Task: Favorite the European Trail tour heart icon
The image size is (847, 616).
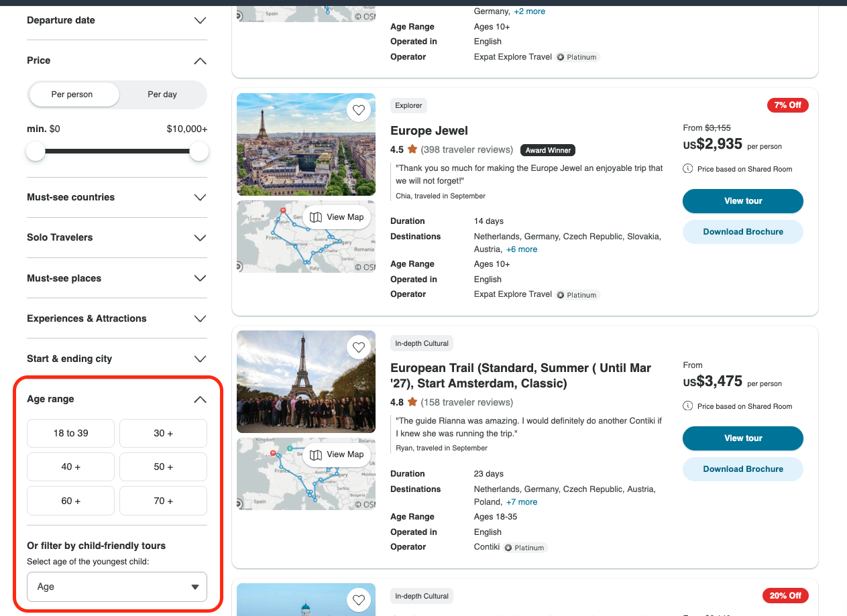Action: [x=359, y=347]
